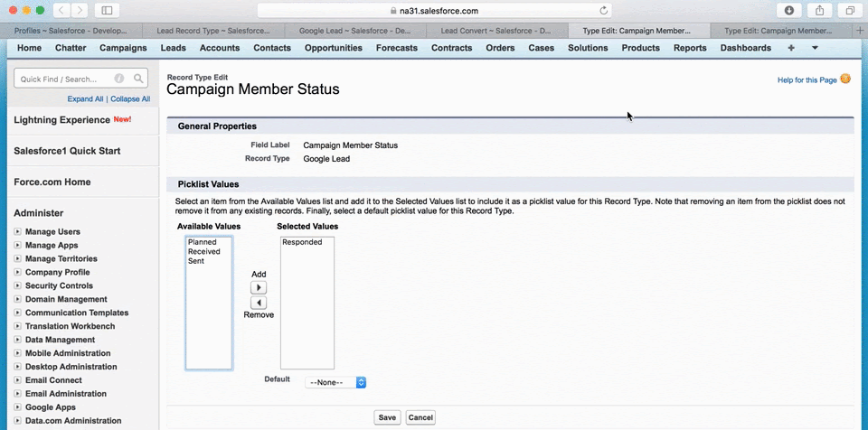
Task: Open the Forecasts tab
Action: (x=396, y=48)
